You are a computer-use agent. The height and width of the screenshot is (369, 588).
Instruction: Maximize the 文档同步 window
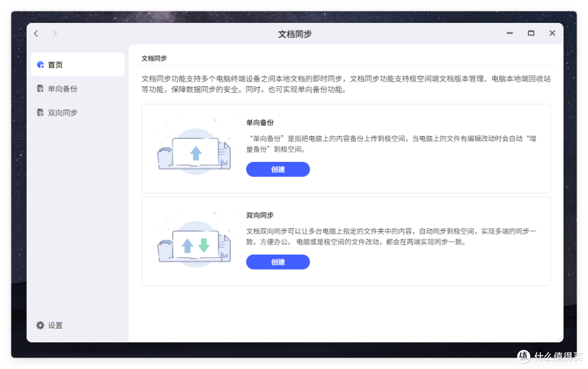531,33
